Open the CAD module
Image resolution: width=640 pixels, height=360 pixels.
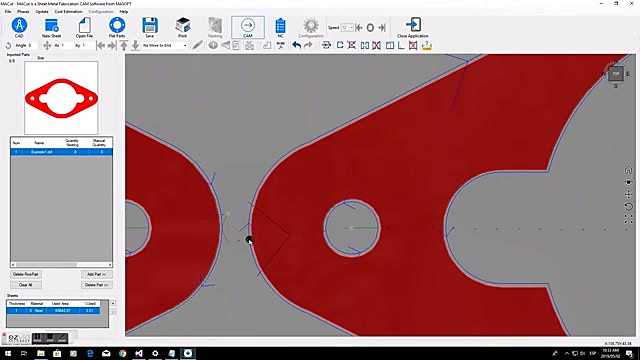point(19,27)
